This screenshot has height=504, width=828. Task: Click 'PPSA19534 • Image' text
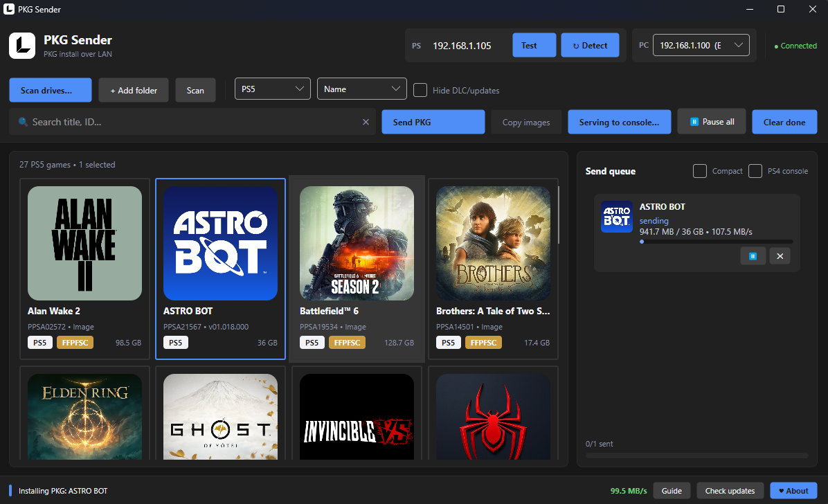click(x=333, y=327)
